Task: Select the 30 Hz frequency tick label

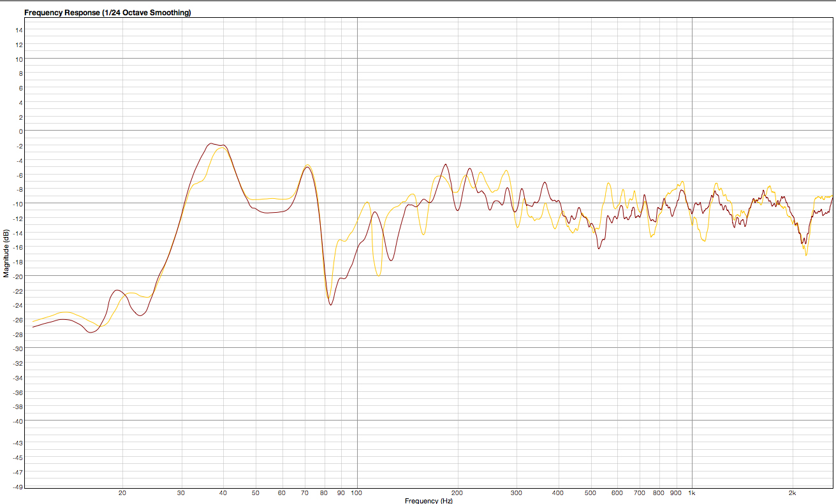Action: (x=181, y=493)
